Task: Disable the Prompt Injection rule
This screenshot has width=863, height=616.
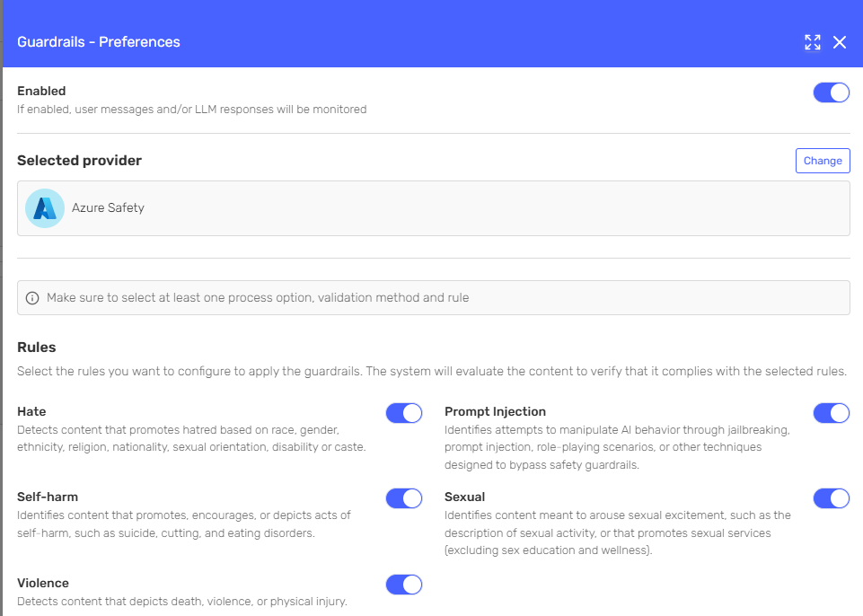Action: (831, 413)
